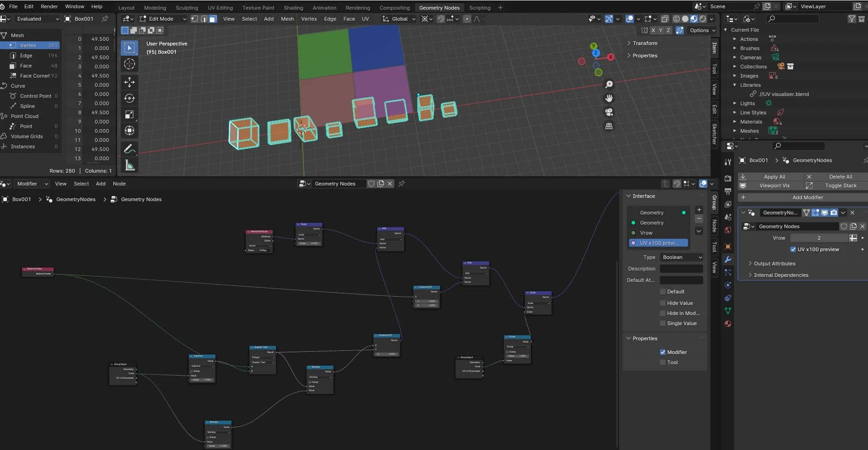
Task: Click fake user shield in node editor header
Action: click(x=371, y=184)
